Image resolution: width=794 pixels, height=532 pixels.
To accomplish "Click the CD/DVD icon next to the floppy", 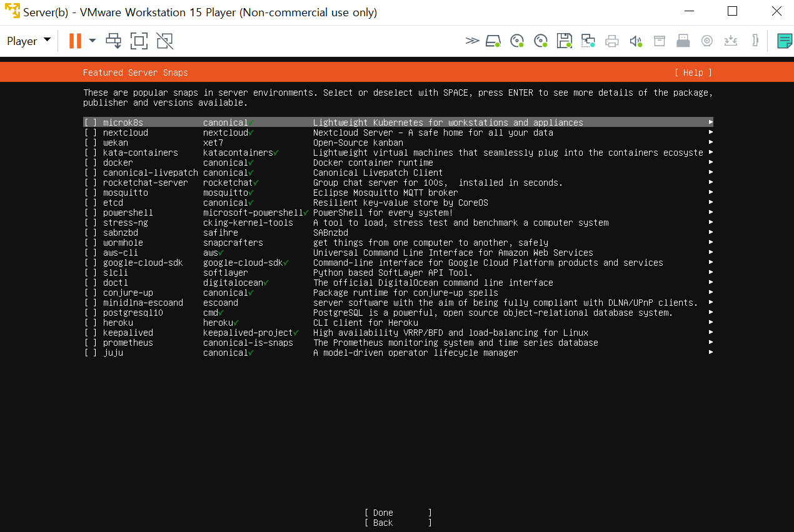I will pyautogui.click(x=541, y=41).
